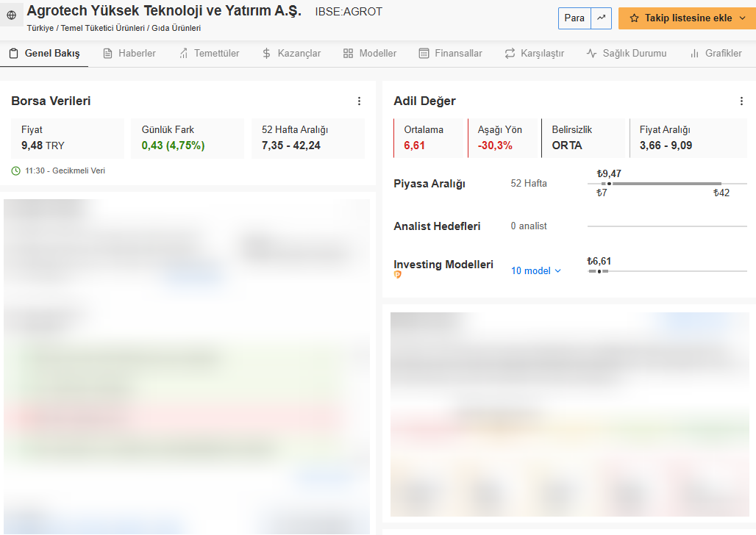Screen dimensions: 756x535
Task: Click the Ortalama 6,61 value
Action: point(414,146)
